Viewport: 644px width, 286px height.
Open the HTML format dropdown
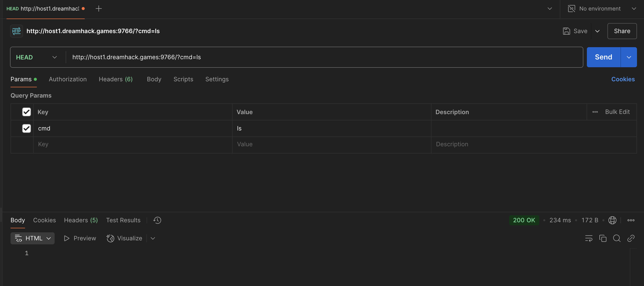33,238
